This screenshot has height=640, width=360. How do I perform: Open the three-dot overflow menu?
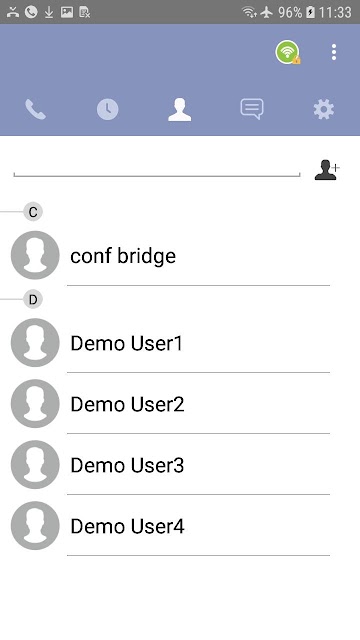[x=334, y=52]
